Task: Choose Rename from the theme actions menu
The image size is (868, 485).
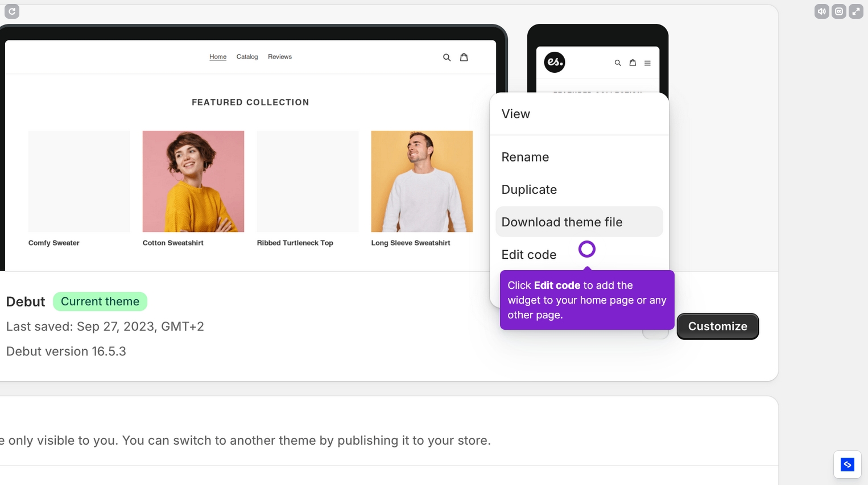Action: tap(525, 157)
